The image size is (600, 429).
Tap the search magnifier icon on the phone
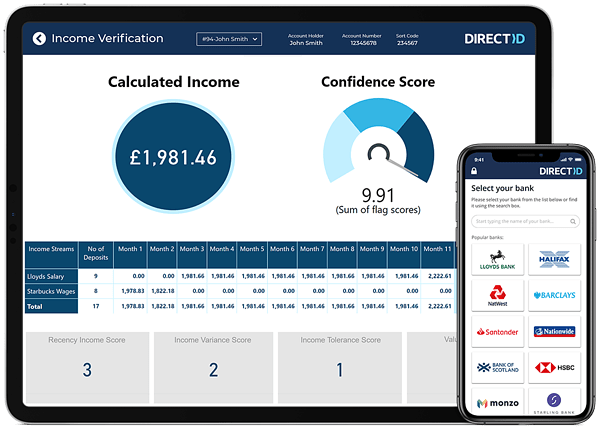573,221
